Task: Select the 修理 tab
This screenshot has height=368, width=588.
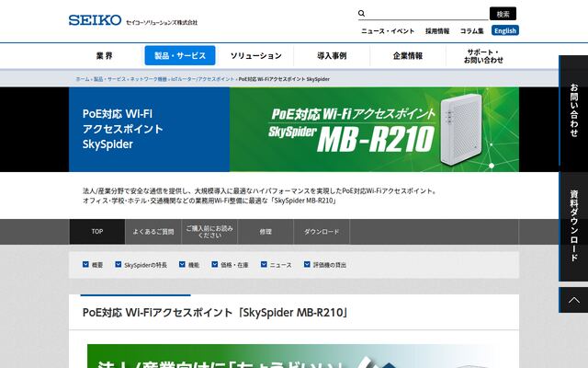Action: pos(266,232)
